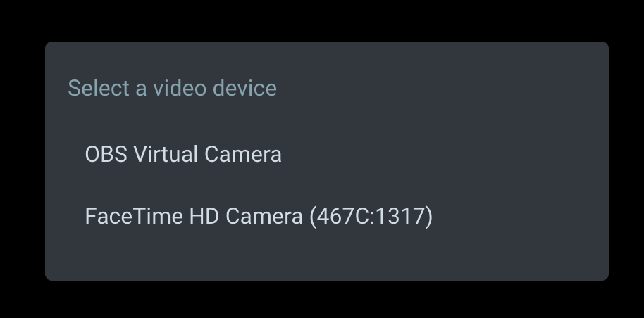Click the "(467C:1317)" device identifier text

[371, 216]
